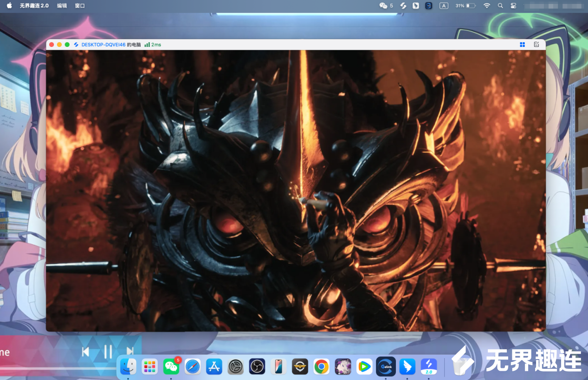588x380 pixels.
Task: Close the remote desktop window
Action: (x=52, y=45)
